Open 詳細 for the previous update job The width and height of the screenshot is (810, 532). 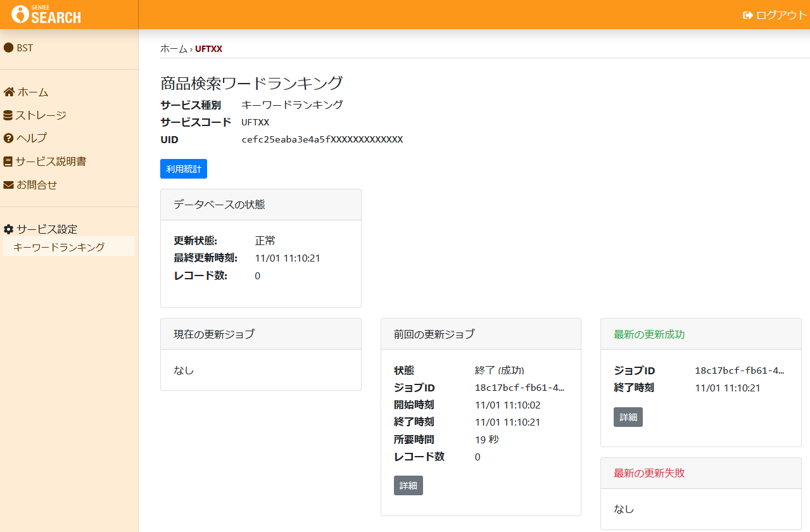pyautogui.click(x=408, y=486)
